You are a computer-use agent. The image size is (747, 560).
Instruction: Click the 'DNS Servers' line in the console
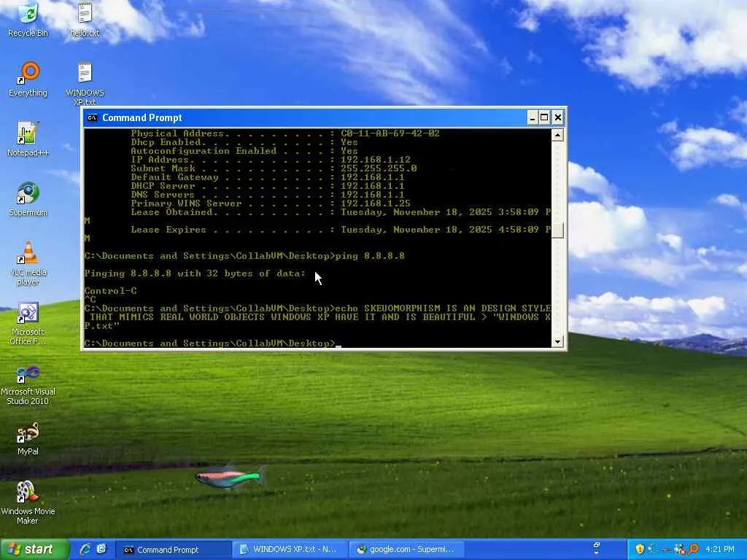pyautogui.click(x=267, y=194)
